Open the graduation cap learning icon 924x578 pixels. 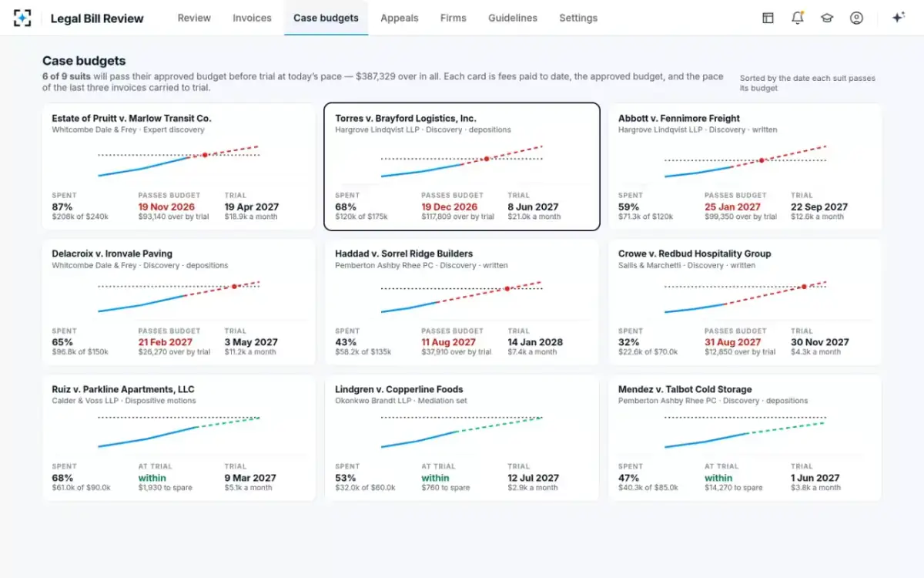[x=827, y=18]
